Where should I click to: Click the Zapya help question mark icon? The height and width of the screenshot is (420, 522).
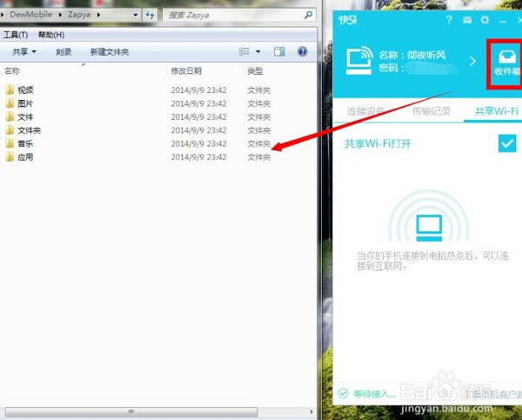coord(449,19)
